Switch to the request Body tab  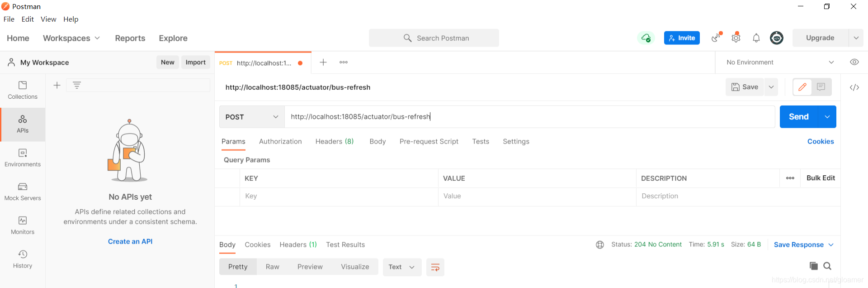click(377, 141)
